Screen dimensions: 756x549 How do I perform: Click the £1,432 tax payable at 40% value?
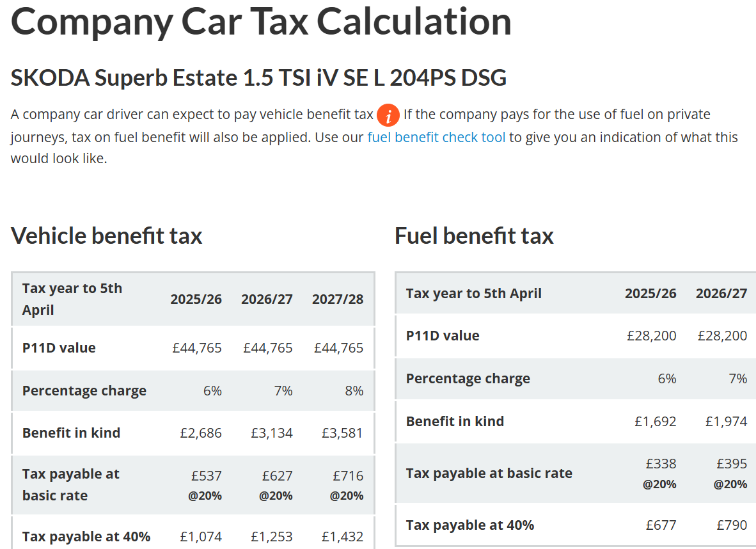[342, 537]
